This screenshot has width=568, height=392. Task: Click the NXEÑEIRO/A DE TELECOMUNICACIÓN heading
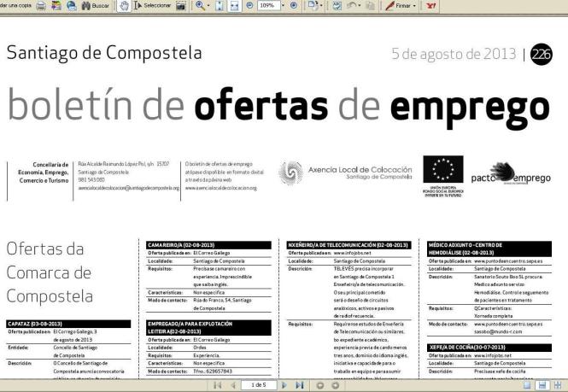(348, 245)
